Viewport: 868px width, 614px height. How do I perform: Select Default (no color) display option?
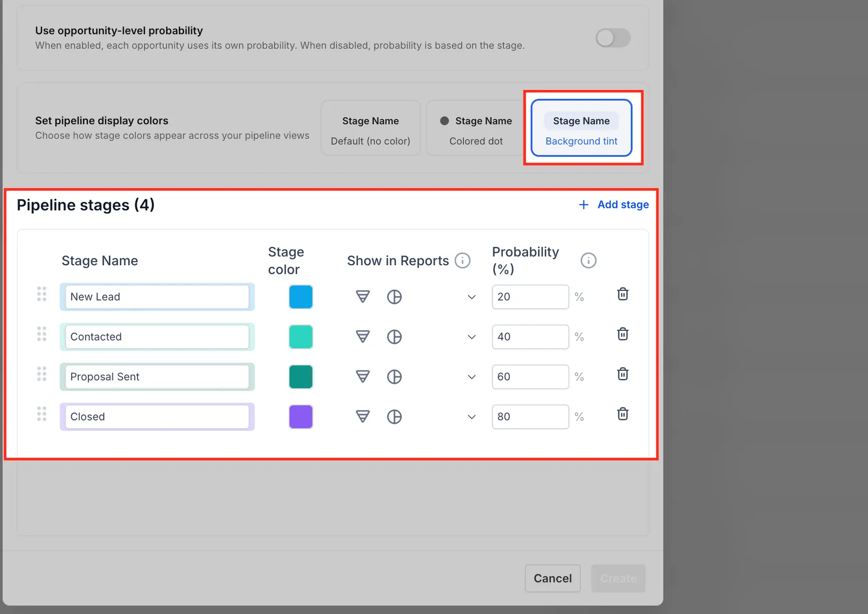coord(371,128)
